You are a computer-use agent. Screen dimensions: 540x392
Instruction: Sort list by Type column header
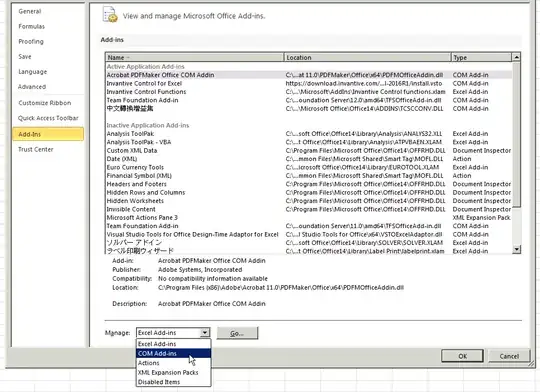481,58
